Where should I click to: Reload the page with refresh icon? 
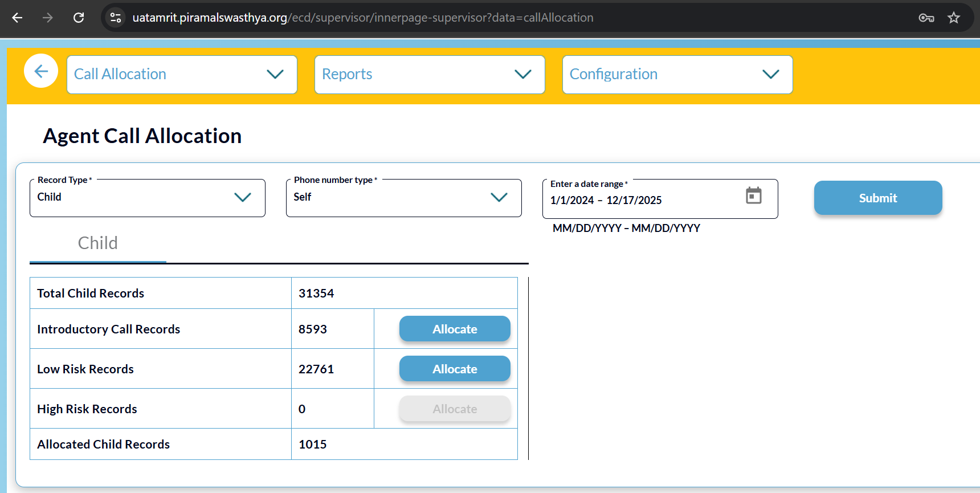(79, 18)
